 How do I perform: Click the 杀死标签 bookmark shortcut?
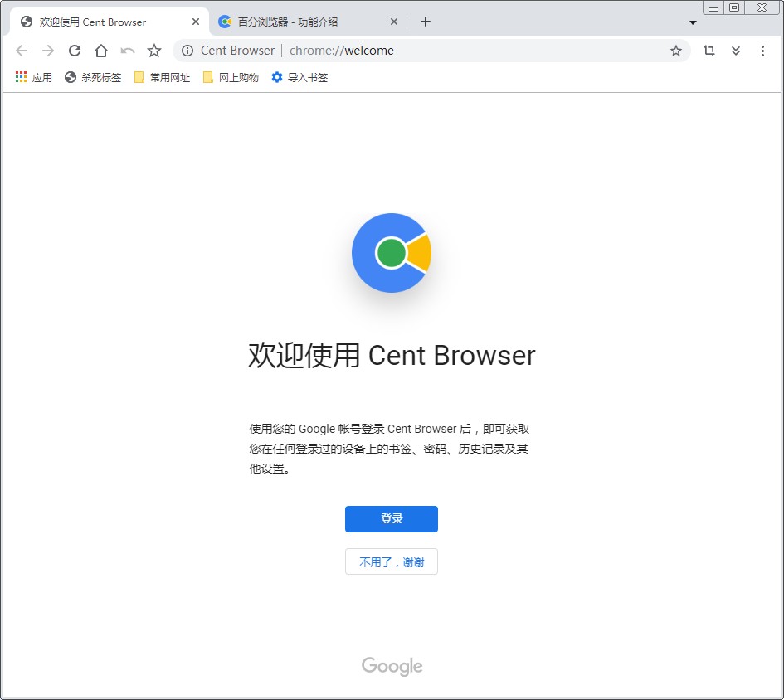(x=92, y=77)
